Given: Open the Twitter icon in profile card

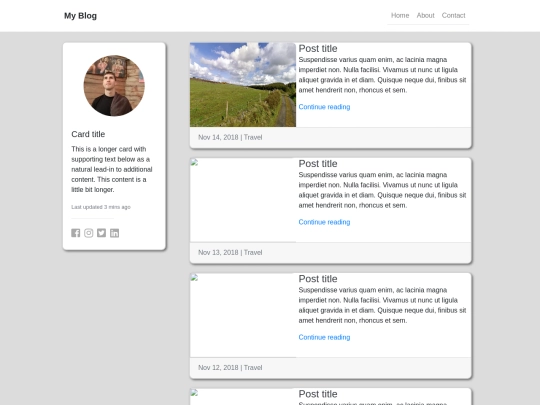Looking at the screenshot, I should [101, 233].
